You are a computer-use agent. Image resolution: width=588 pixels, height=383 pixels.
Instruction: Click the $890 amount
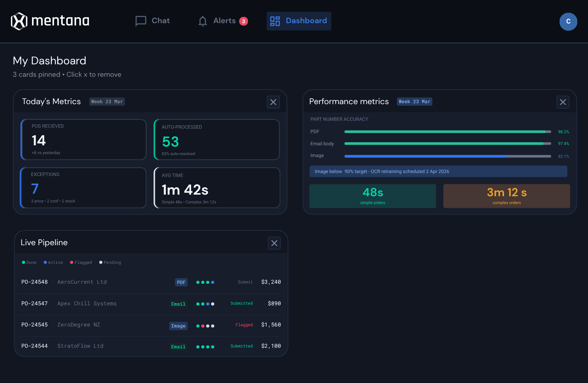click(274, 304)
